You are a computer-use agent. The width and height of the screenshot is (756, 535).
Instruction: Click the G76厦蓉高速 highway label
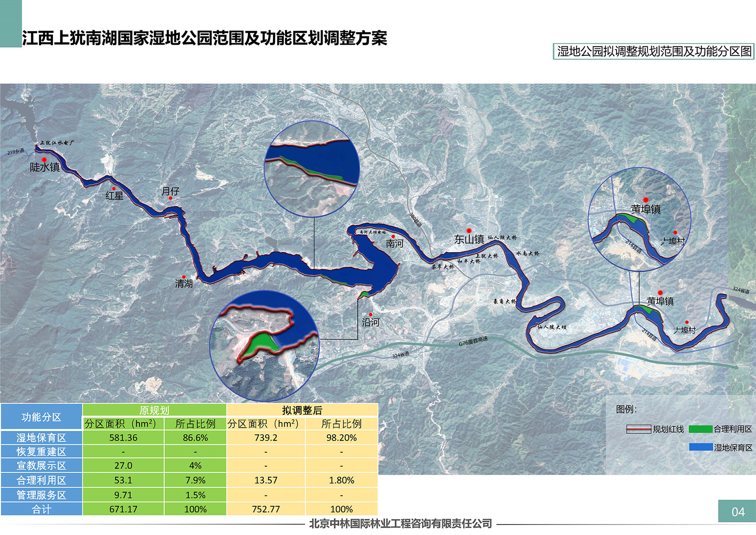(x=473, y=341)
